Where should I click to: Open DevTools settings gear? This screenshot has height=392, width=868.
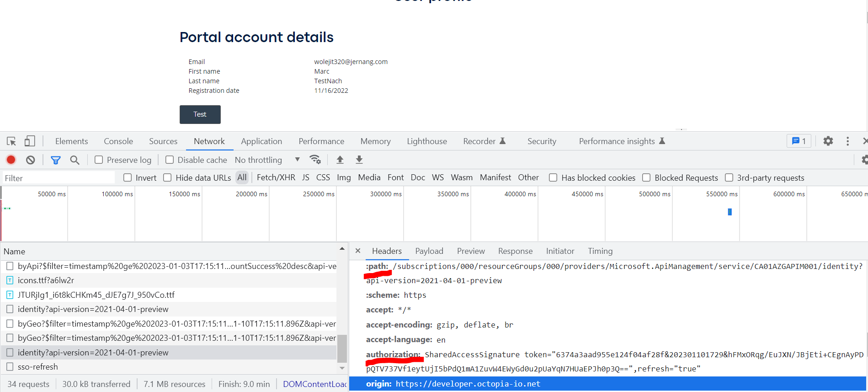[x=828, y=141]
